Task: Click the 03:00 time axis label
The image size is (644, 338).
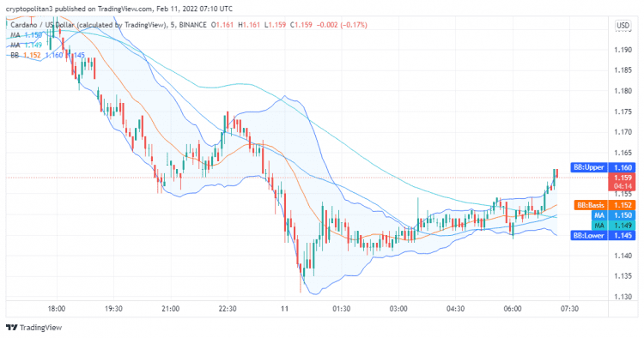Action: 398,309
